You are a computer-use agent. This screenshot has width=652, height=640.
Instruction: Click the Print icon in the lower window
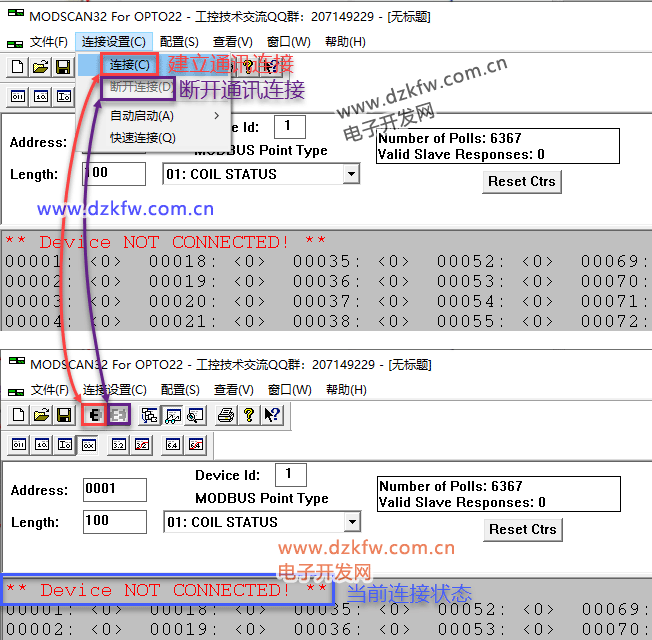[226, 415]
